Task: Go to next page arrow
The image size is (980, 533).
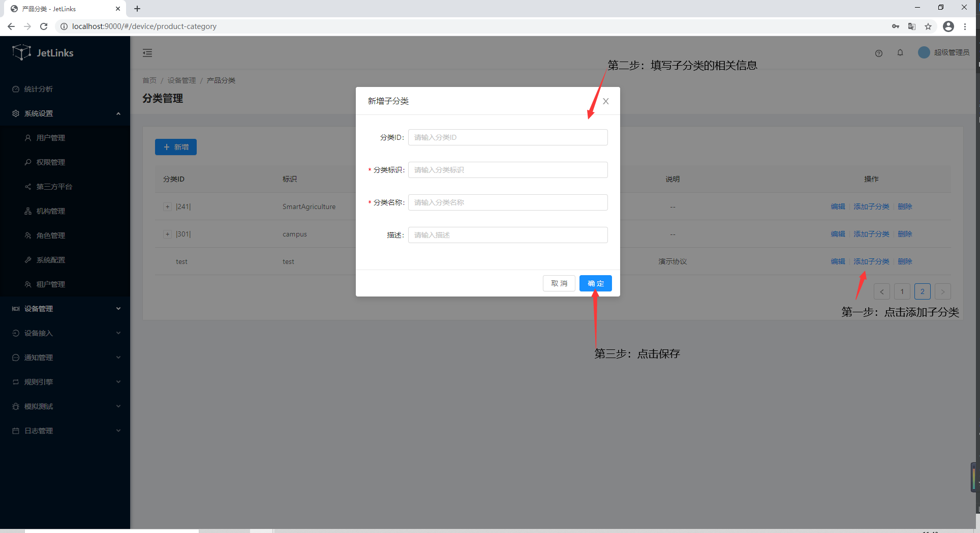Action: point(943,291)
